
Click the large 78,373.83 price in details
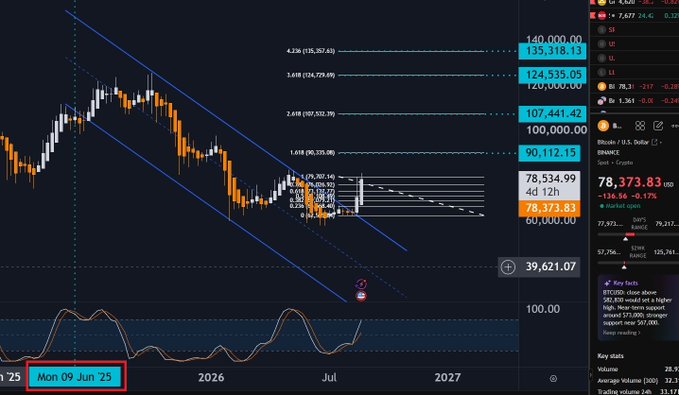[630, 182]
